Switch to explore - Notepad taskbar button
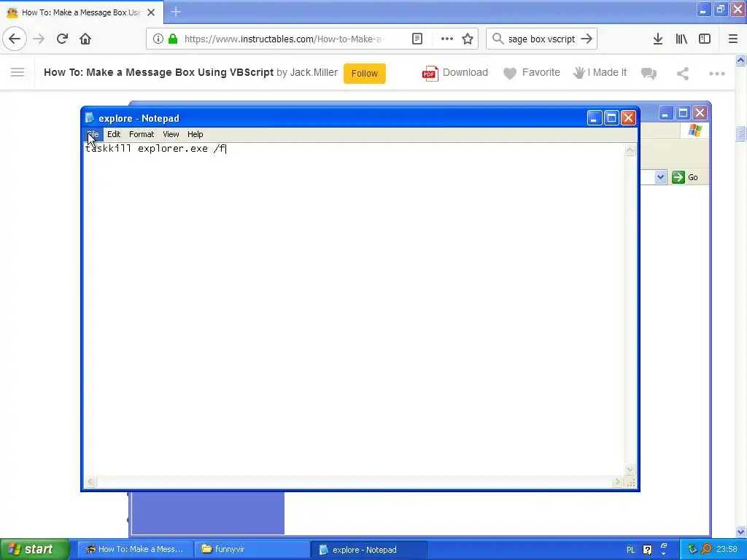Screen dimensions: 747x560 (368, 550)
